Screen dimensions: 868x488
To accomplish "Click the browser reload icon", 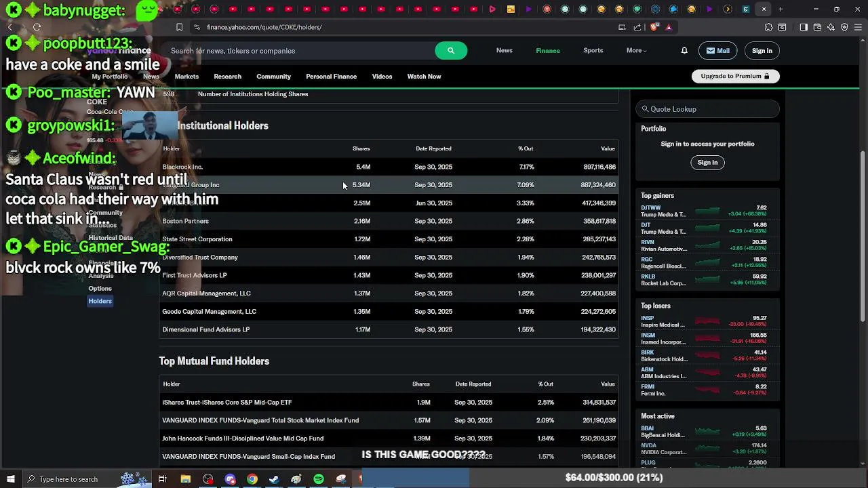I will coord(37,27).
